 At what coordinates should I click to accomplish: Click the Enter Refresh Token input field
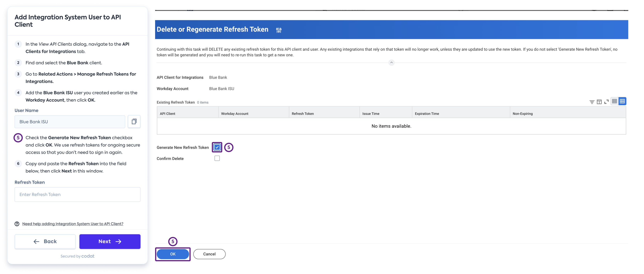click(x=77, y=194)
